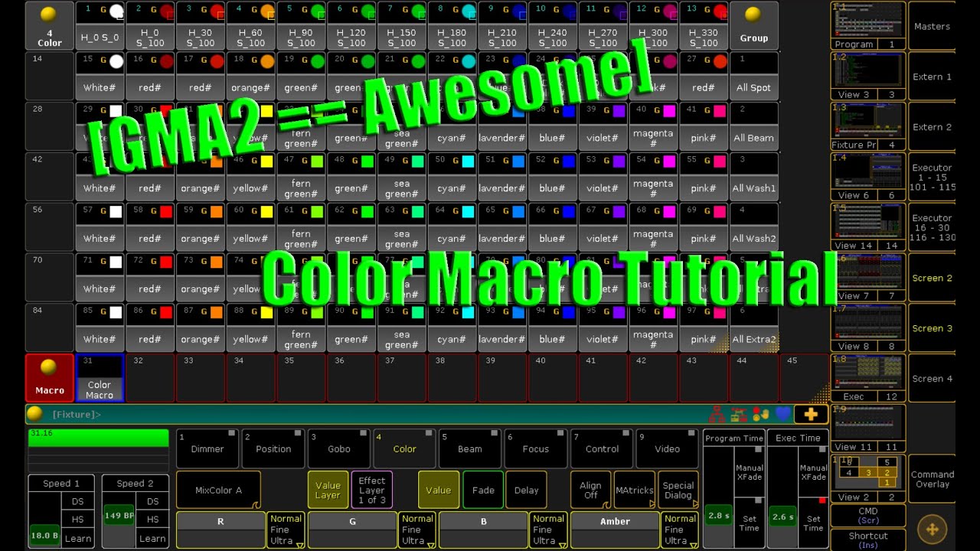Select color preset 8 H_180 S_100
Image resolution: width=980 pixels, height=551 pixels.
tap(452, 25)
